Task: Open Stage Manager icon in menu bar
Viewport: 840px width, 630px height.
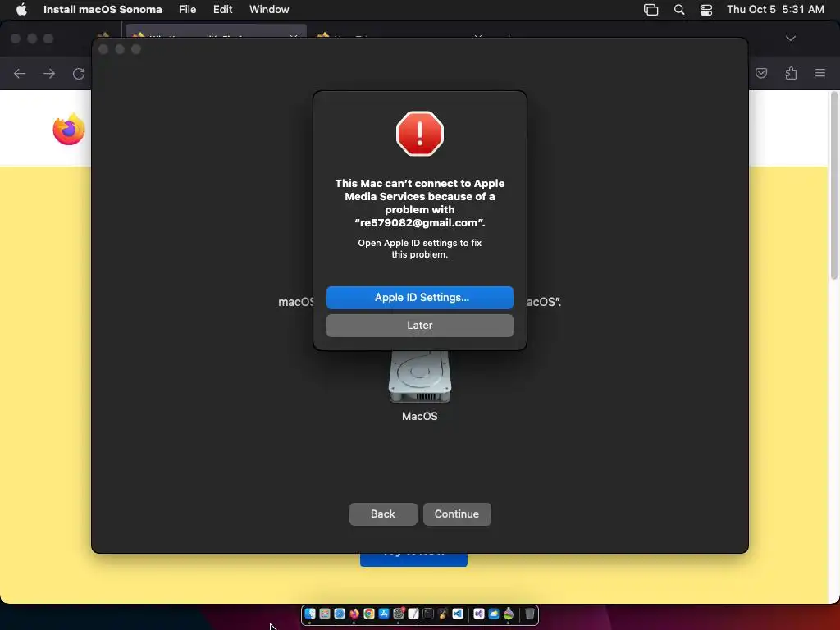Action: tap(651, 10)
